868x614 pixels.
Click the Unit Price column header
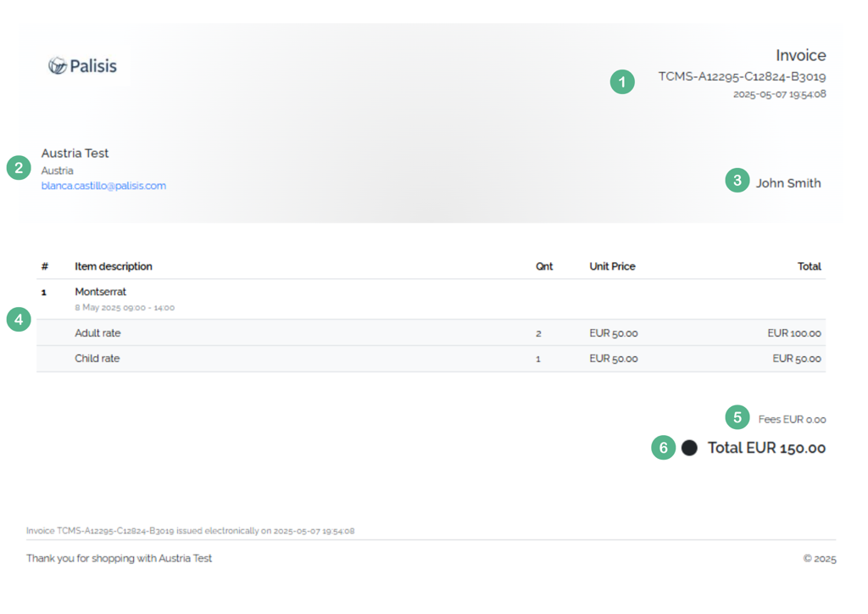click(612, 266)
